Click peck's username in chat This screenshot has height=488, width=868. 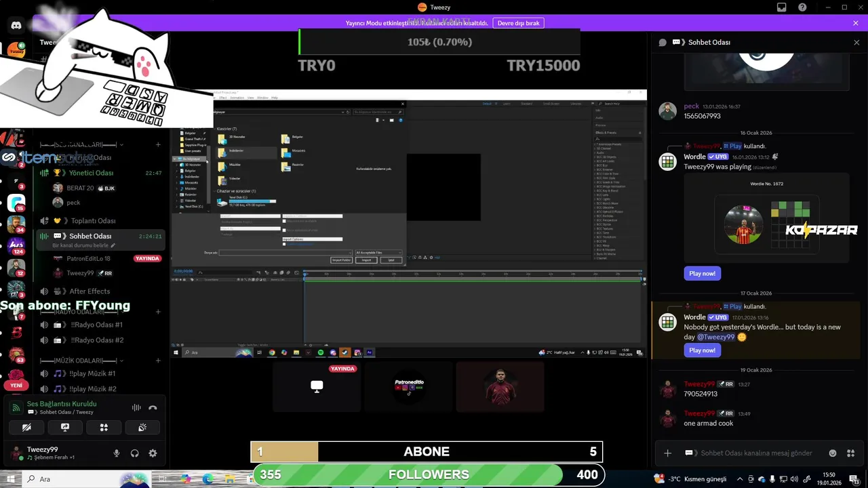tap(691, 106)
